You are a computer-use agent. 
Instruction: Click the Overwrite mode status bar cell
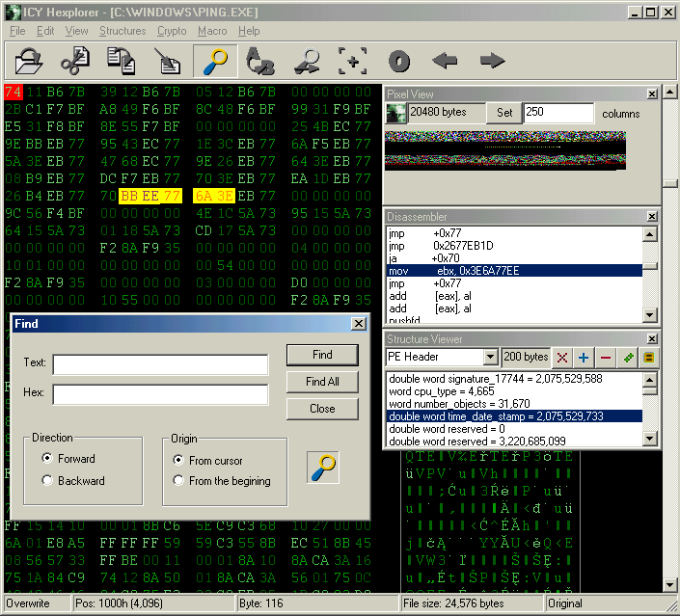(38, 603)
